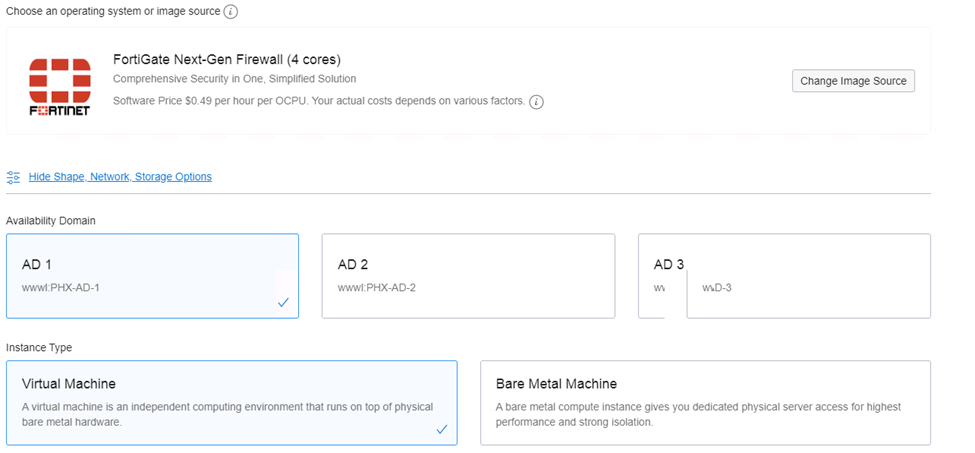Click 'Choose an operating system or image source' heading
975x453 pixels.
113,11
